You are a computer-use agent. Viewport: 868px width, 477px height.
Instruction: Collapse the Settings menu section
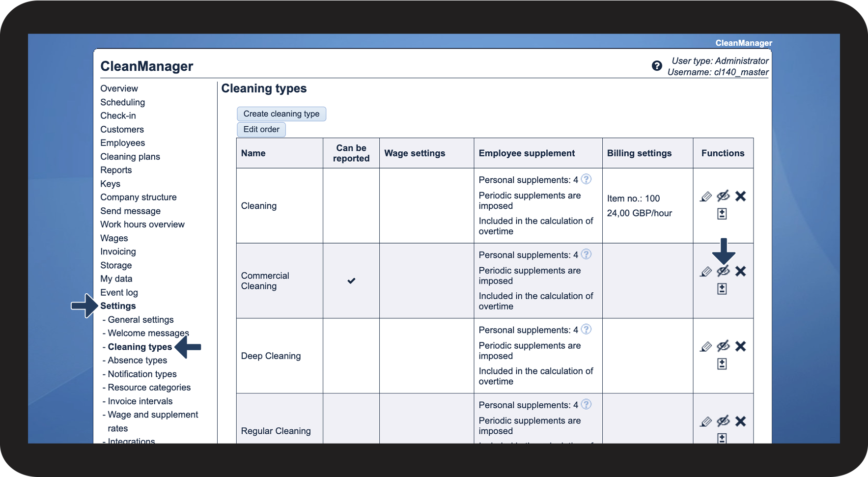pos(118,306)
